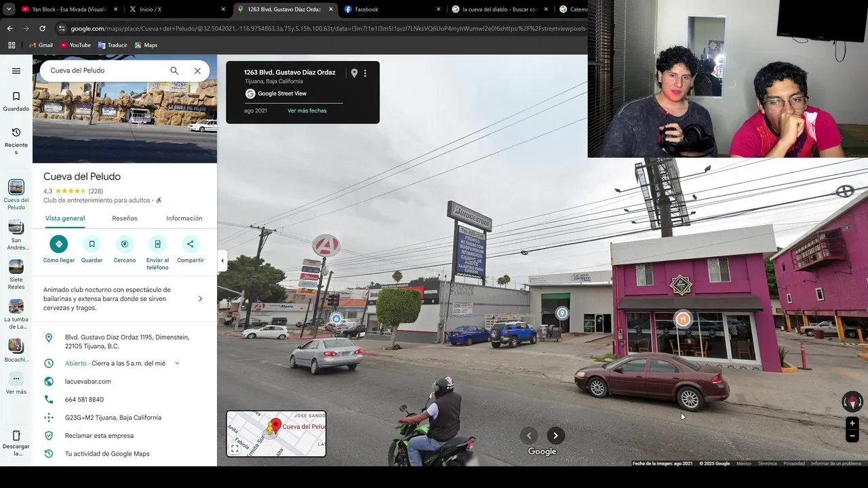
Task: Switch to Información tab
Action: pyautogui.click(x=184, y=218)
